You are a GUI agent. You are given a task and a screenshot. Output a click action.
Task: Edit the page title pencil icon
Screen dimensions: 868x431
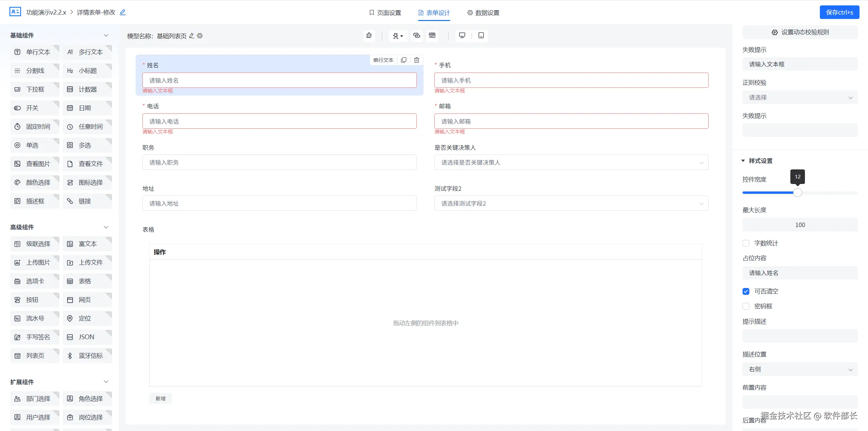coord(123,12)
